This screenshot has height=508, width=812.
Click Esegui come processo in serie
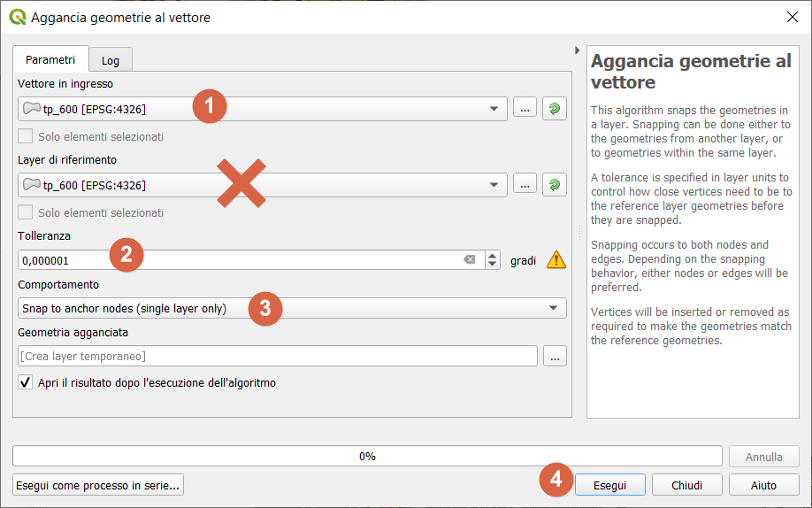[x=98, y=485]
